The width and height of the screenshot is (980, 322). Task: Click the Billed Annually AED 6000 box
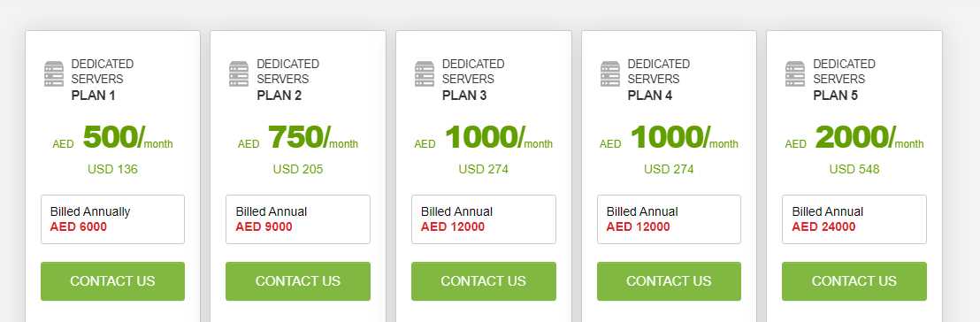(112, 219)
